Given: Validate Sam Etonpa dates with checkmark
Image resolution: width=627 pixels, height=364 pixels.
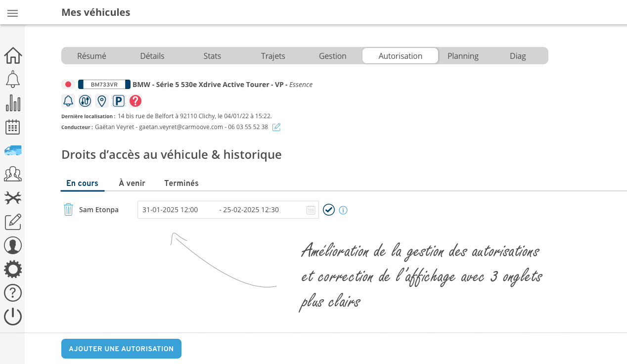Looking at the screenshot, I should (x=329, y=210).
